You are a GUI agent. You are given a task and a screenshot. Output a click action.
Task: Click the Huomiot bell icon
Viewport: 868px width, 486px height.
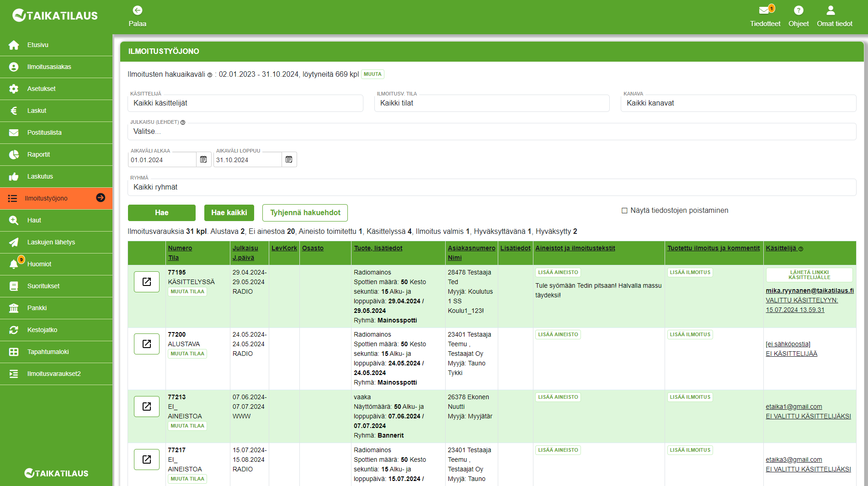click(14, 264)
